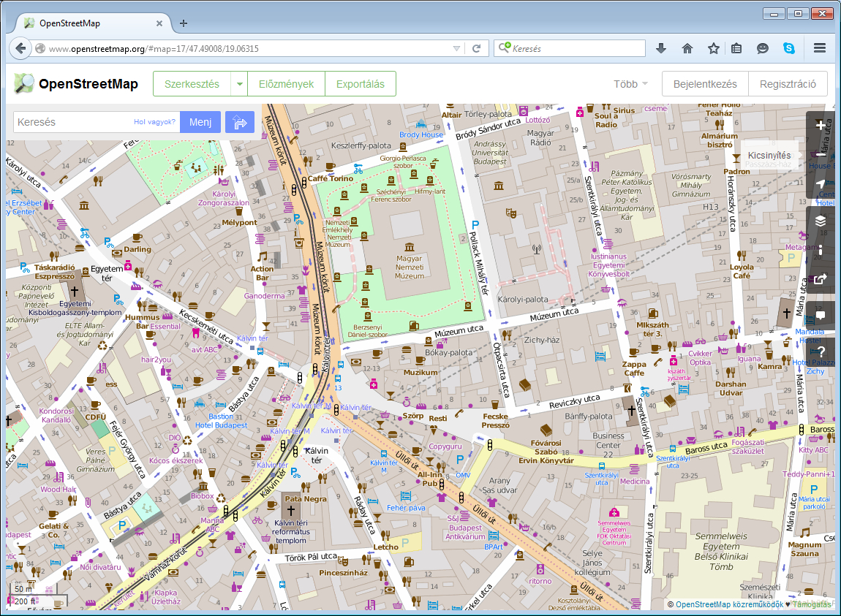Bookmark this page with the star icon
This screenshot has width=841, height=616.
[713, 48]
